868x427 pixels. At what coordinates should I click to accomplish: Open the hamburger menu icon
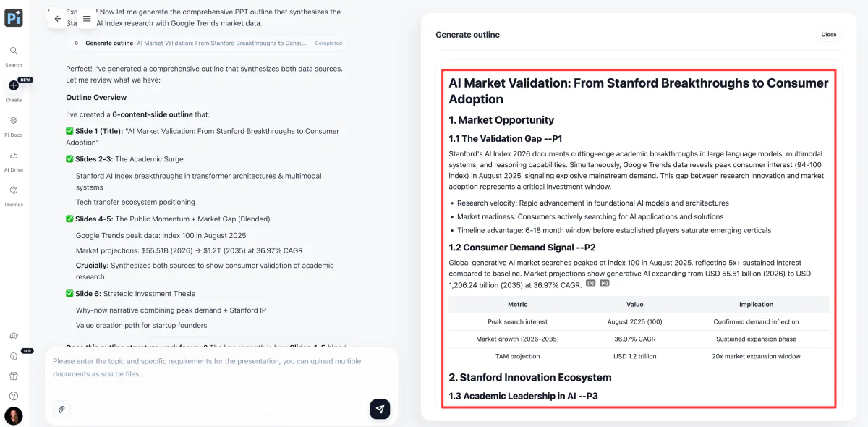coord(87,19)
